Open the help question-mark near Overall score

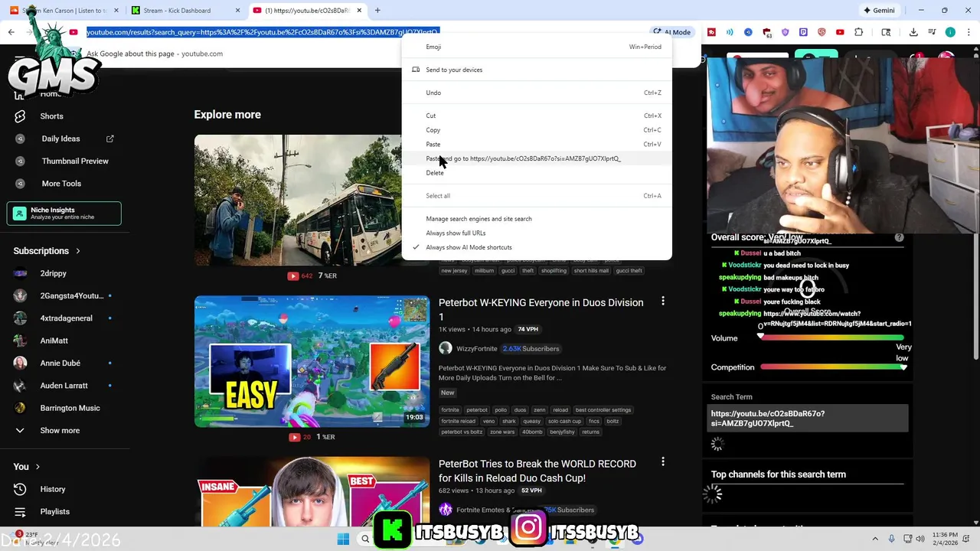click(900, 237)
